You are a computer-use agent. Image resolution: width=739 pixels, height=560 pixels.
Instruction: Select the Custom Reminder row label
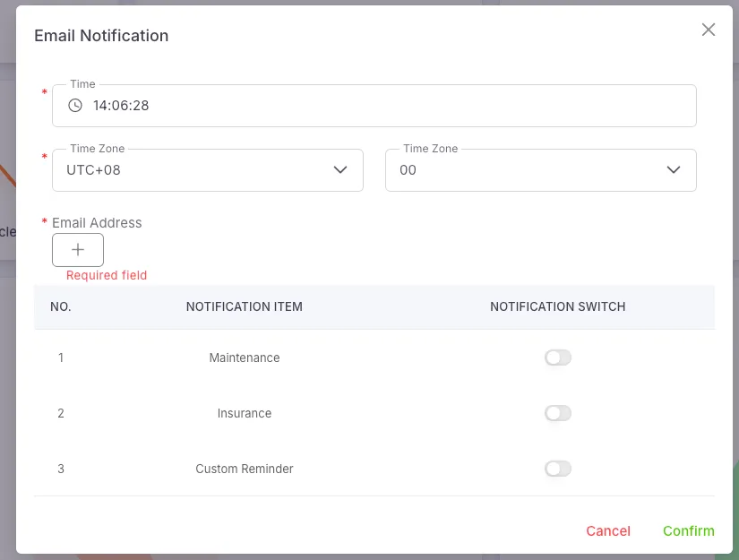(x=245, y=469)
